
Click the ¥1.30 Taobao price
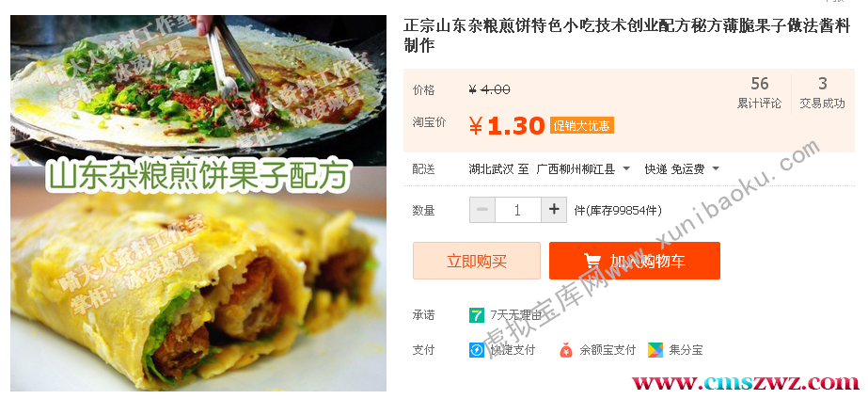(507, 126)
